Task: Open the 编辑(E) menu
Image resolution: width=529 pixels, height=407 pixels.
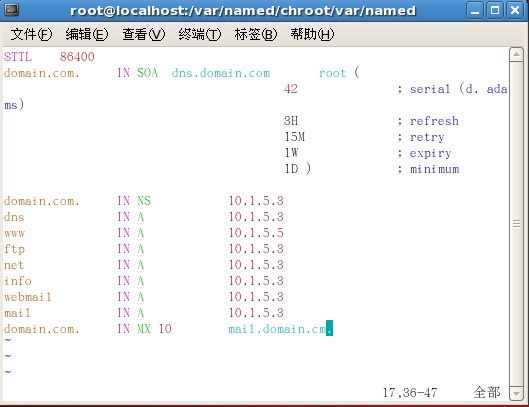Action: [87, 34]
